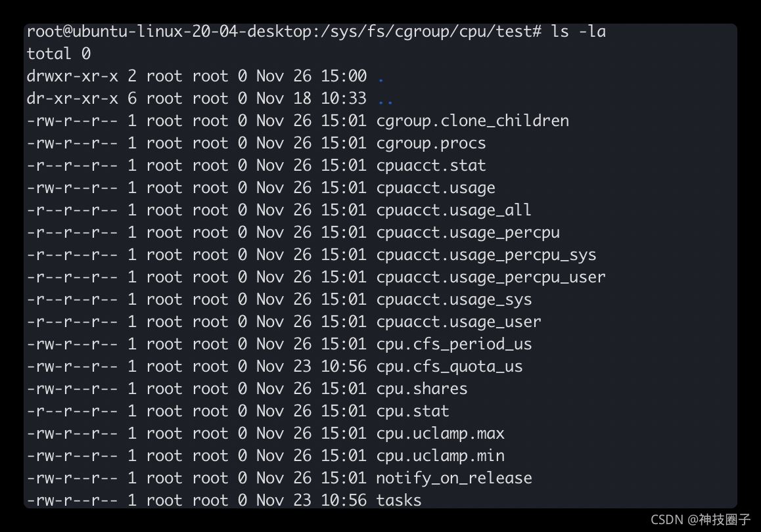Click the 'ls -la' command text

578,32
